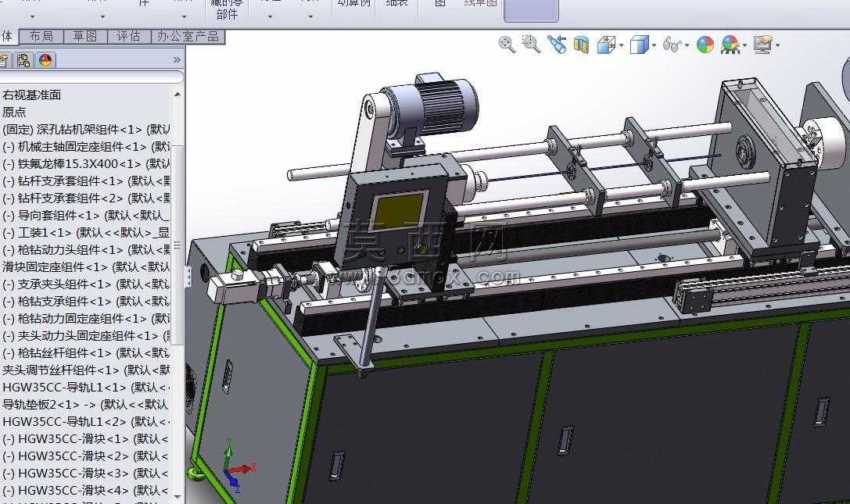
Task: Expand Display Style dropdown arrow
Action: tap(655, 45)
